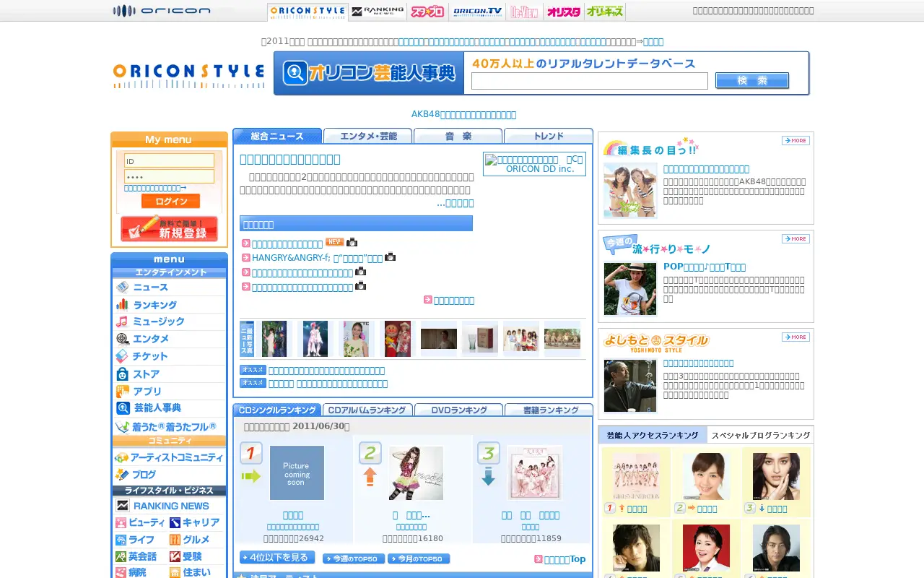
Task: Click the orange ログイン login button
Action: coord(170,202)
